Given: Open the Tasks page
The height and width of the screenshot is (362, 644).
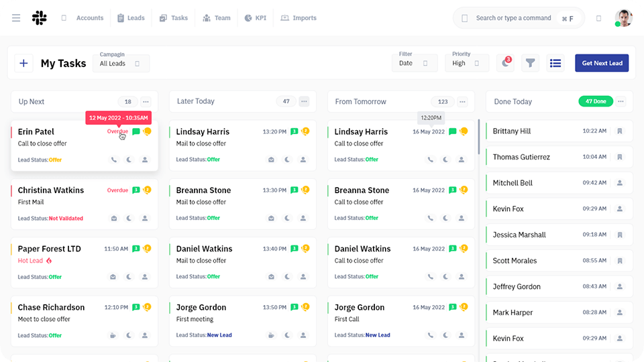Looking at the screenshot, I should point(174,18).
